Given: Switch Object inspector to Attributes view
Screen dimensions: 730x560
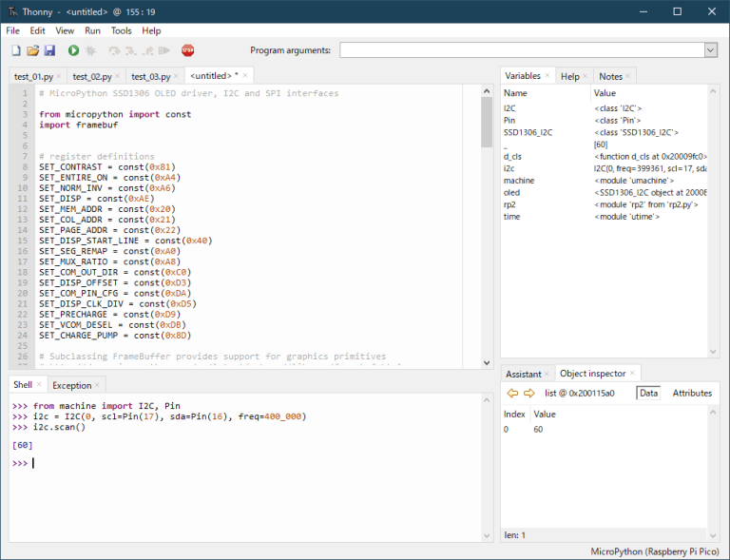Looking at the screenshot, I should coord(692,393).
